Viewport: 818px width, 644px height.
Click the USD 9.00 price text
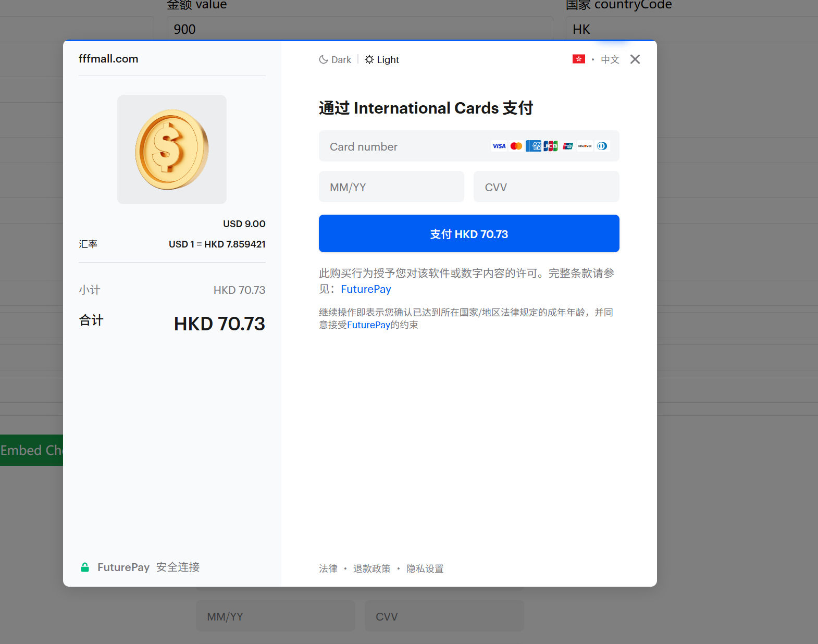244,224
